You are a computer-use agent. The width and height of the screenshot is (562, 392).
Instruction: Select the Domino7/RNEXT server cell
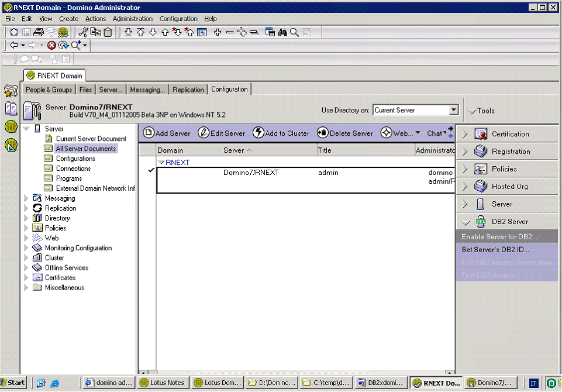(x=251, y=173)
